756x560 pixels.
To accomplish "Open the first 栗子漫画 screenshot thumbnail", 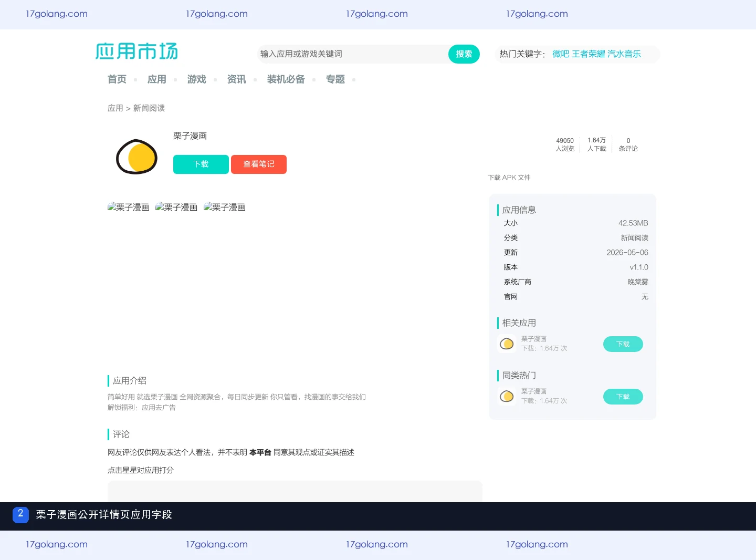I will [129, 208].
